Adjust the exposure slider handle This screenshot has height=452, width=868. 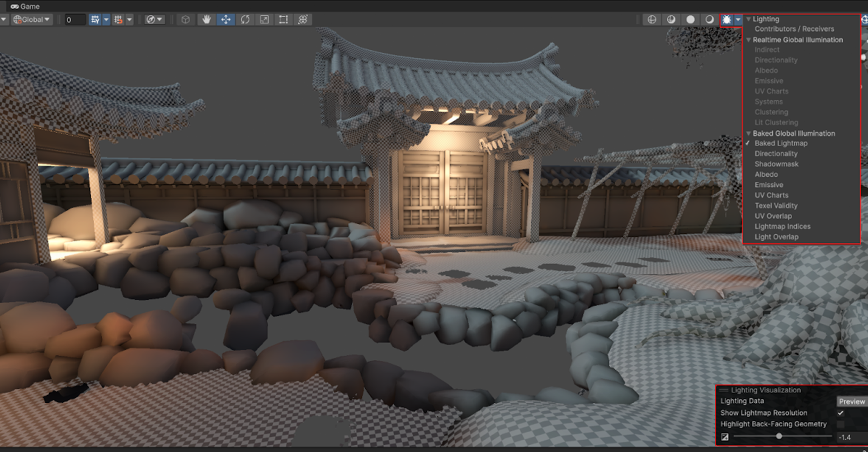(779, 437)
